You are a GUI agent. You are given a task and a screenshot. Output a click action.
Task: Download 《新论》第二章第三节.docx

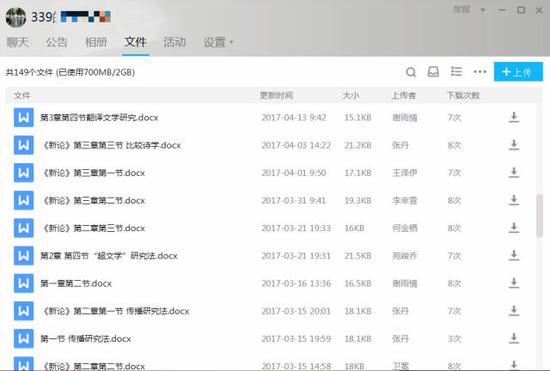(514, 228)
